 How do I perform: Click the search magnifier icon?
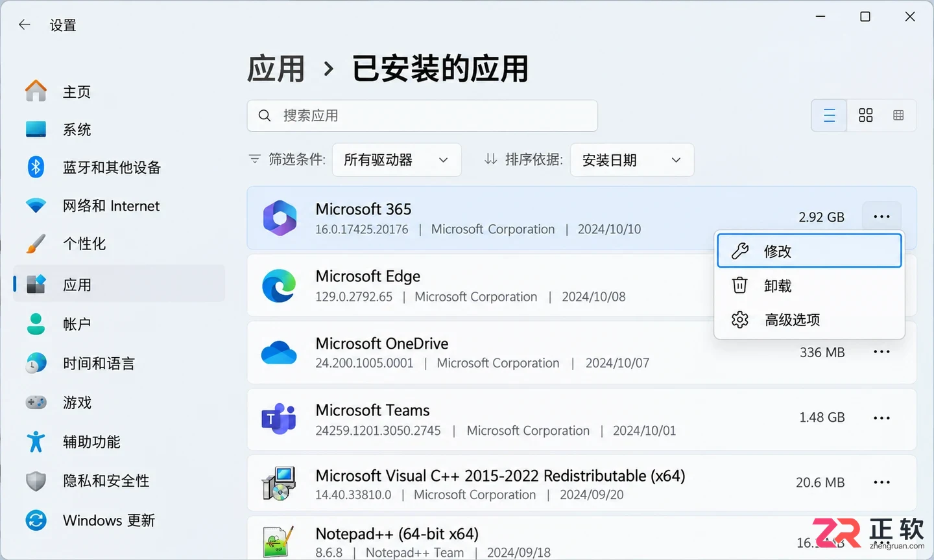point(265,115)
